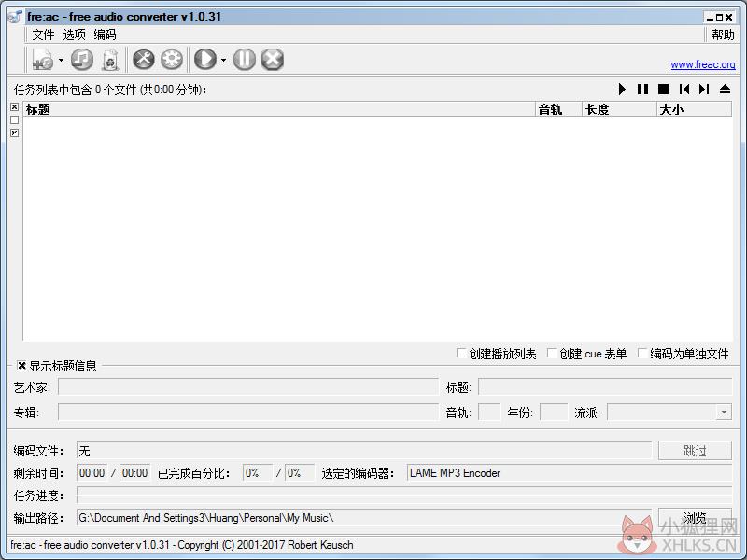Click the select all tracks box with X
Image resolution: width=747 pixels, height=560 pixels.
coord(14,107)
